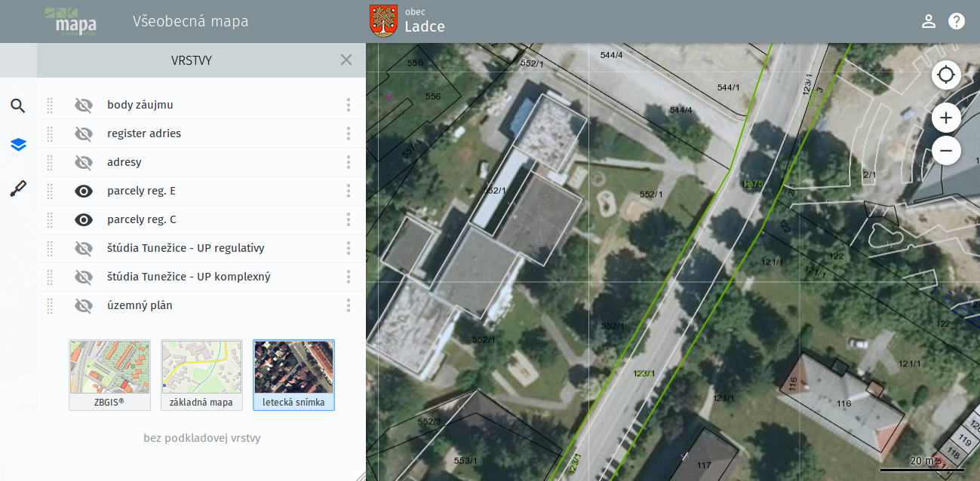Open options menu for register adries layer
This screenshot has width=980, height=481.
[x=349, y=133]
